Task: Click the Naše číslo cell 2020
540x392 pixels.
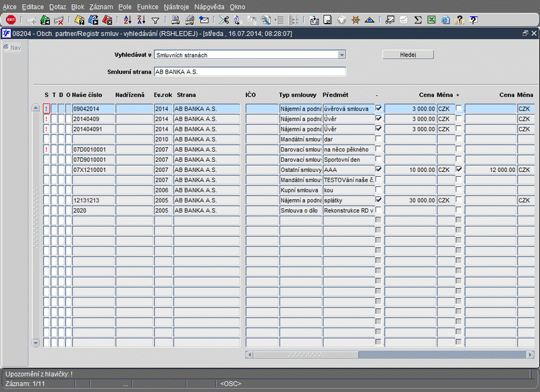Action: click(93, 211)
